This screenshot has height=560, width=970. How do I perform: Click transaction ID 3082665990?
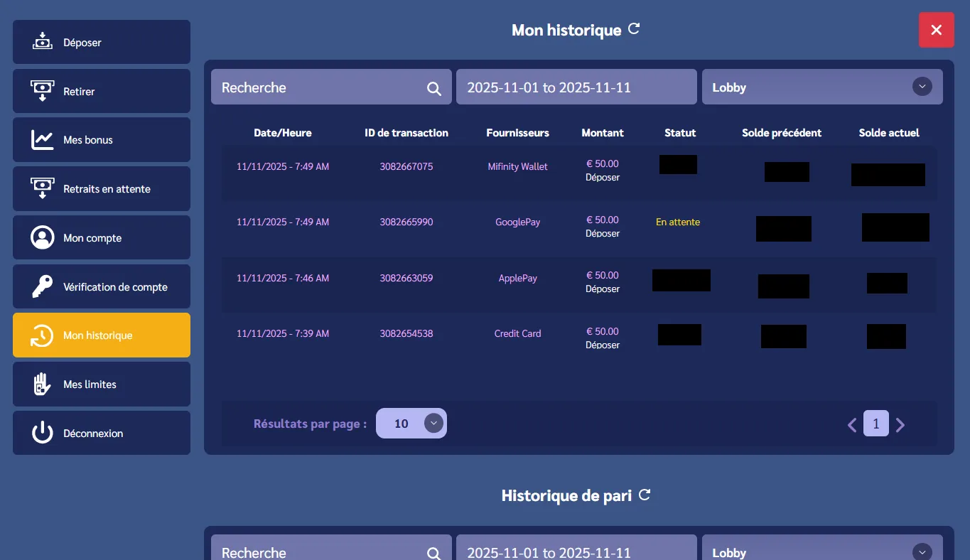tap(406, 222)
